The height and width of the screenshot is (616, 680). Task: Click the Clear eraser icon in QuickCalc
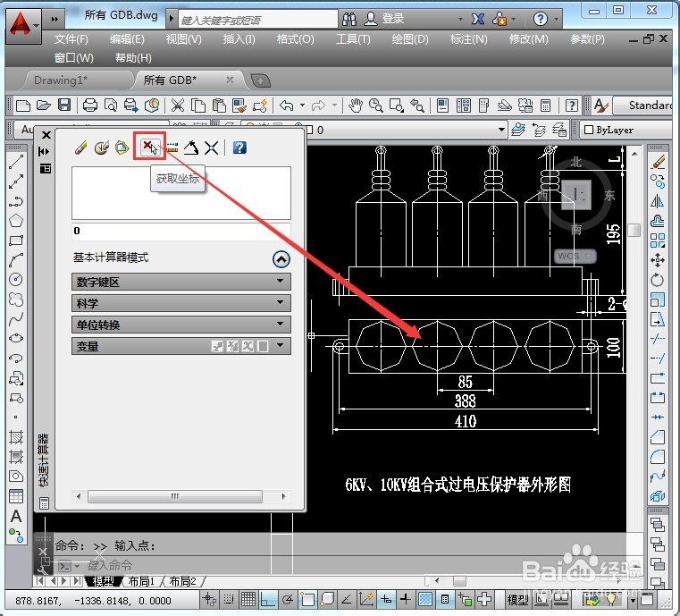click(81, 148)
